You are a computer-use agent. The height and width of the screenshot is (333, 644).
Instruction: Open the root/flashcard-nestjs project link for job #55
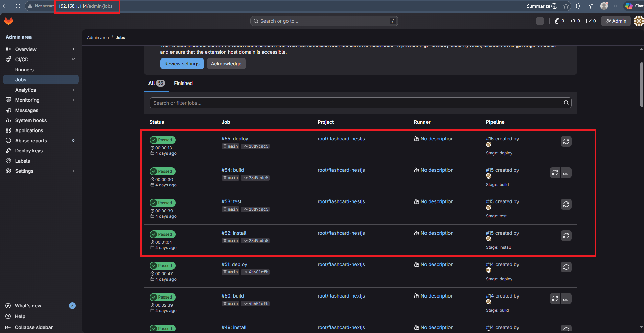(341, 139)
